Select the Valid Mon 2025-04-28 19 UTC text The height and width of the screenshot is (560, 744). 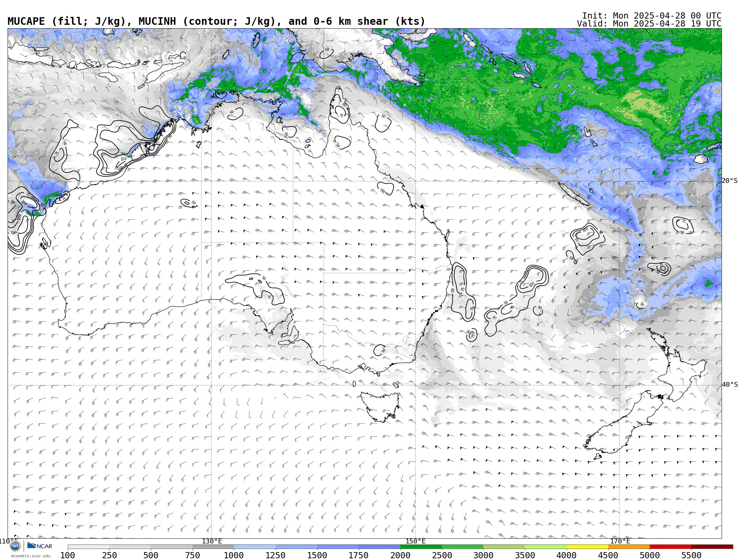tap(649, 24)
